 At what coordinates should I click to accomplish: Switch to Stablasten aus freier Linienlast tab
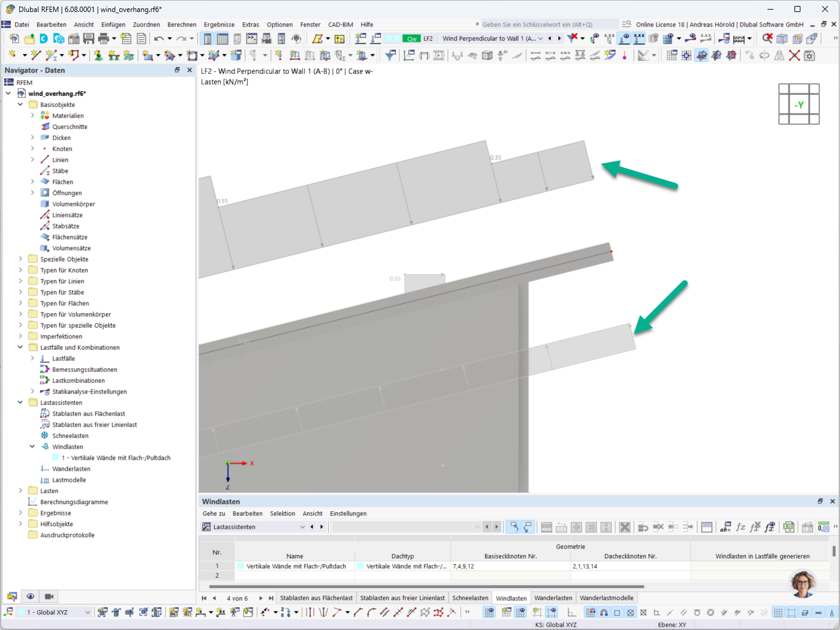point(402,598)
